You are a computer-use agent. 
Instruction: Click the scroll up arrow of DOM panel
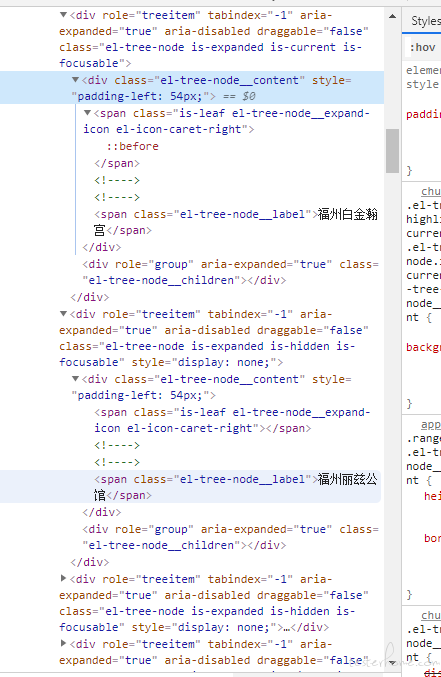point(392,16)
